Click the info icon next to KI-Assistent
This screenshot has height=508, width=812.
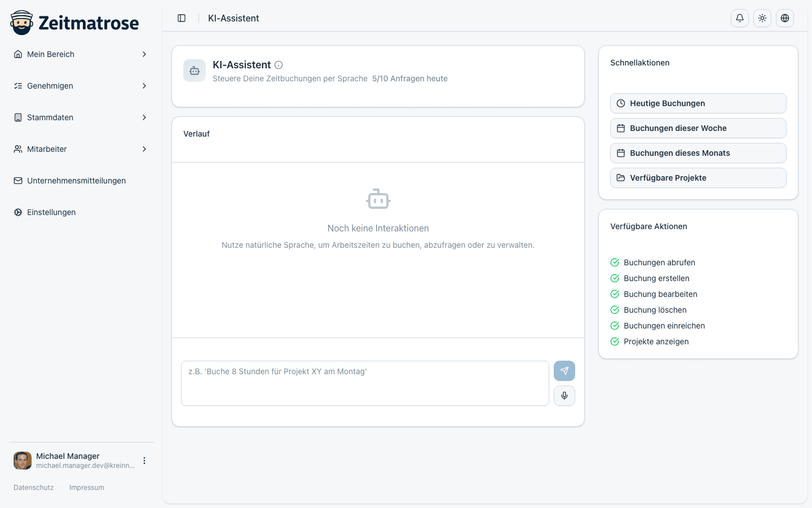(279, 65)
